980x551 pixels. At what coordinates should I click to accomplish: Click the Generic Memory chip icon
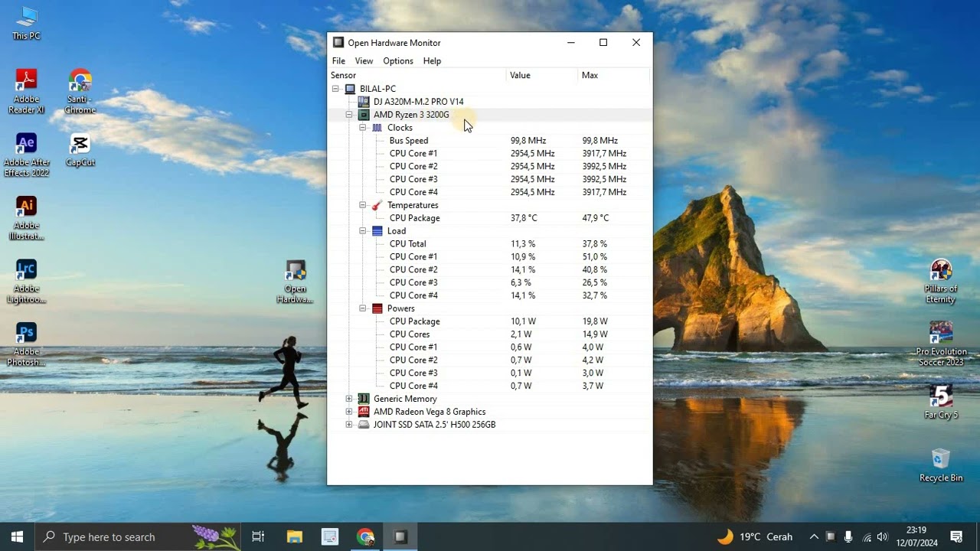364,399
